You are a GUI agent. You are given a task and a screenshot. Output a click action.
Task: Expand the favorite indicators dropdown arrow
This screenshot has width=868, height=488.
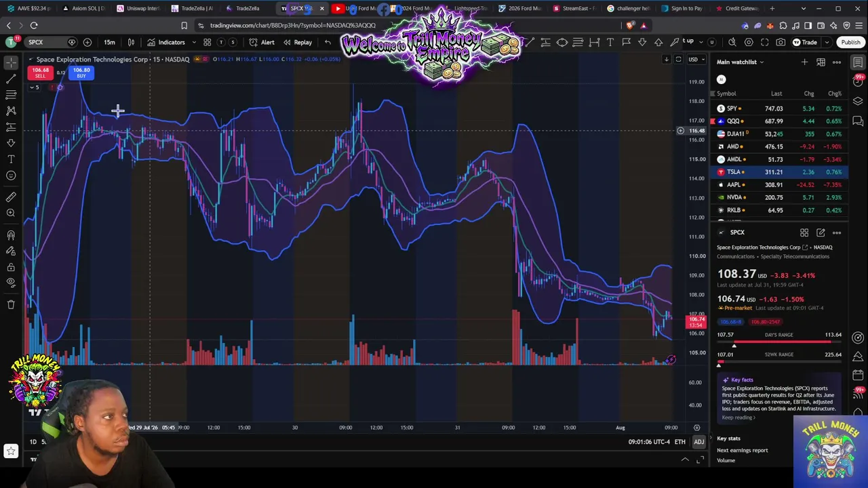(x=194, y=42)
